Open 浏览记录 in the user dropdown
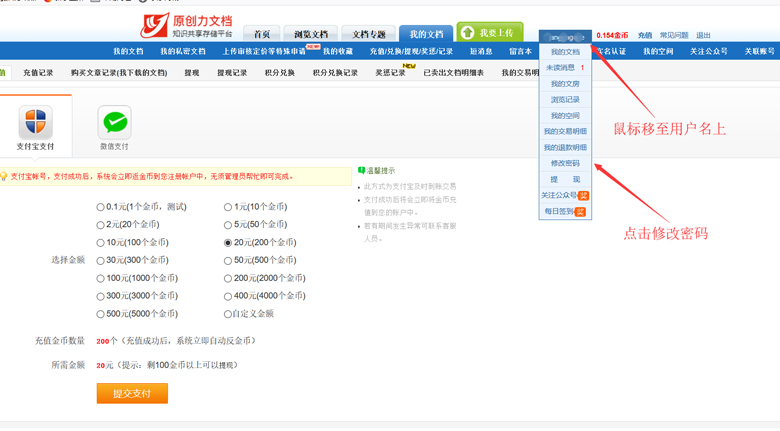780x431 pixels. pos(565,100)
